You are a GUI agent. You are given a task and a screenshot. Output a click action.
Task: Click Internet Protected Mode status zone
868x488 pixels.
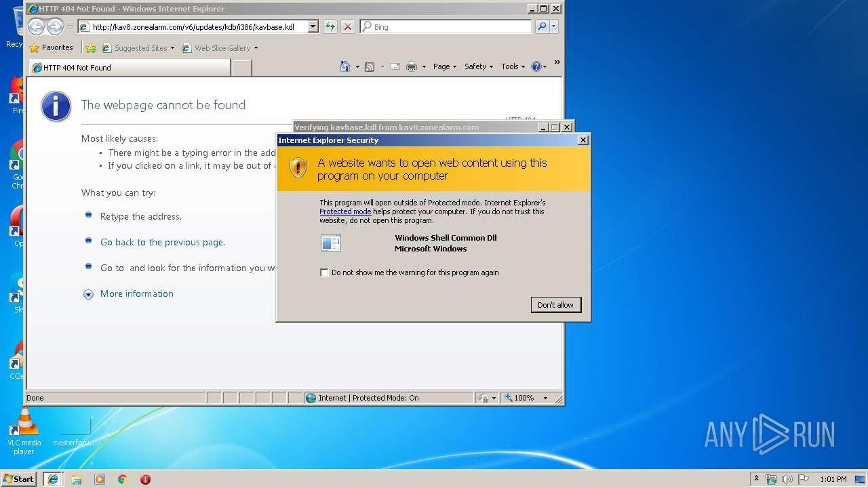(x=389, y=398)
